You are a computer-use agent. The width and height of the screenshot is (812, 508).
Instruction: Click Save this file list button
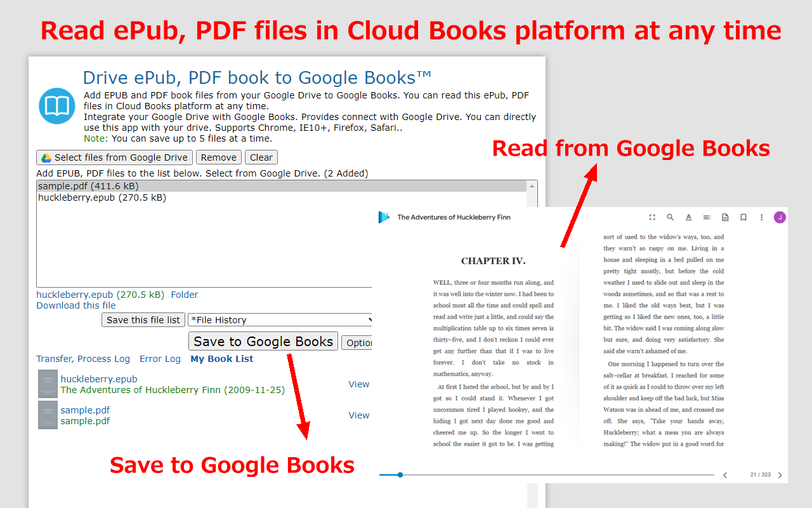pos(143,320)
